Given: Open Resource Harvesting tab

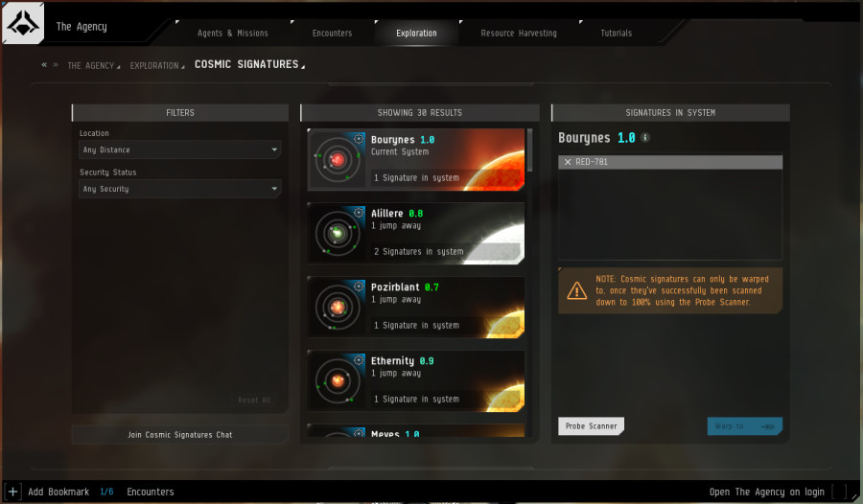Looking at the screenshot, I should (x=519, y=33).
